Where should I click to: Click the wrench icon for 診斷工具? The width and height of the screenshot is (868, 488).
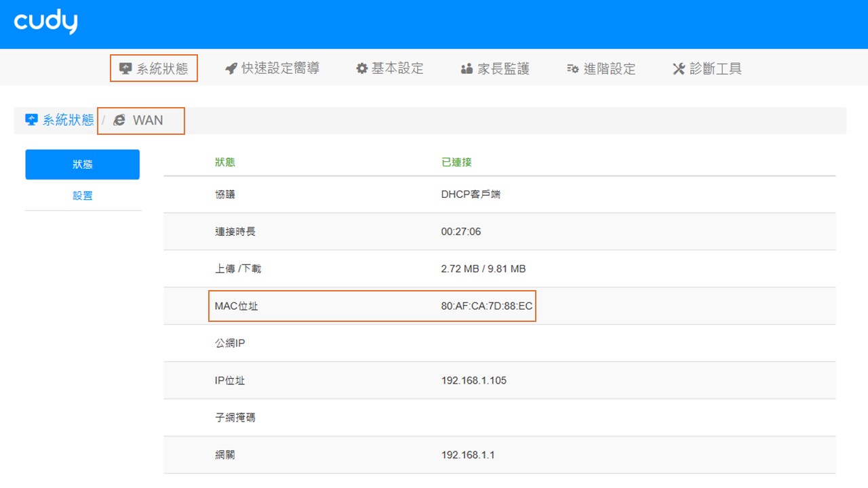coord(679,68)
